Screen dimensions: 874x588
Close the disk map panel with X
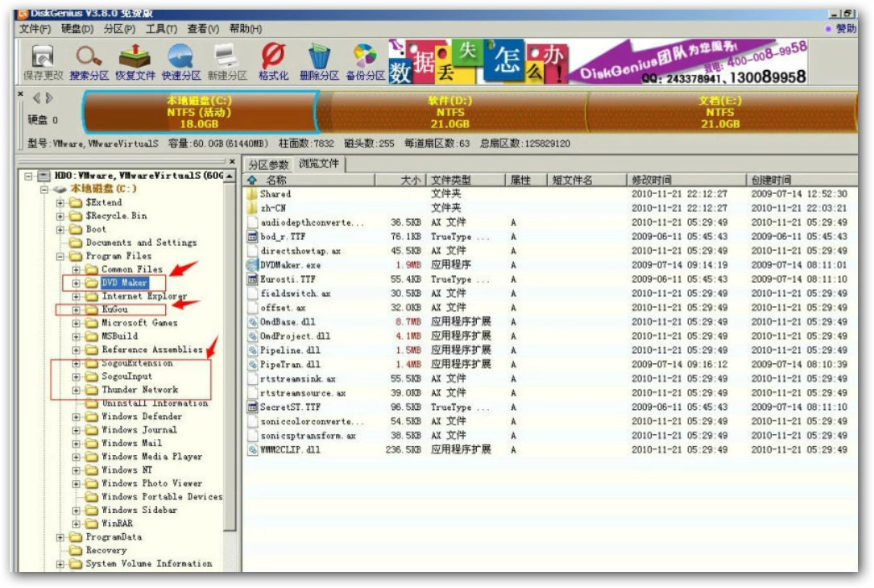pyautogui.click(x=21, y=94)
